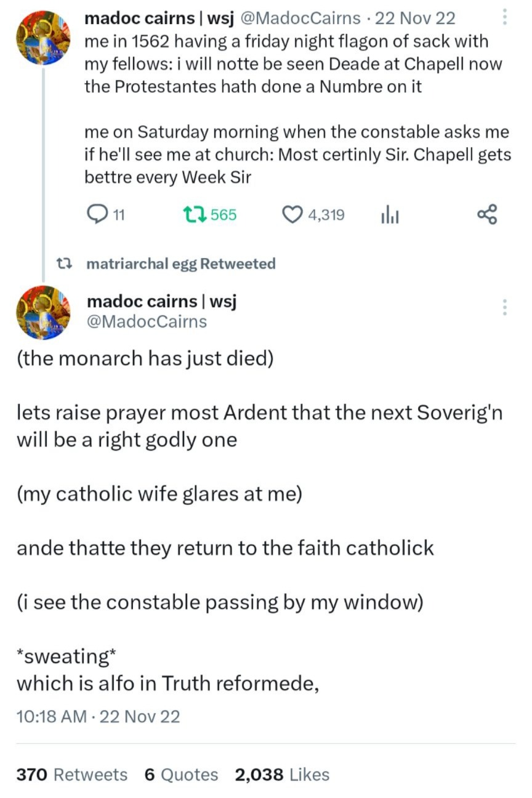Open three-dot menu on second tweet
532x798 pixels.
[505, 306]
